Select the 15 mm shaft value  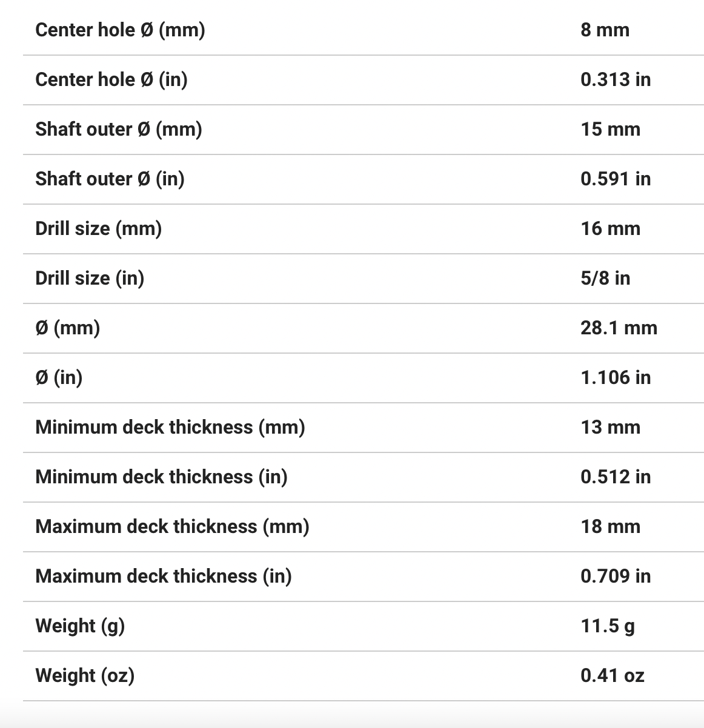(x=610, y=129)
